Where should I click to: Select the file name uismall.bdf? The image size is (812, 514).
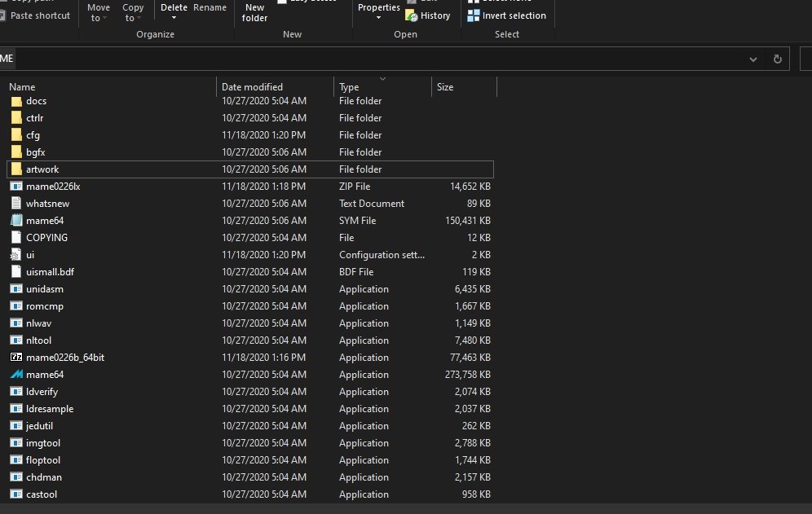coord(51,272)
